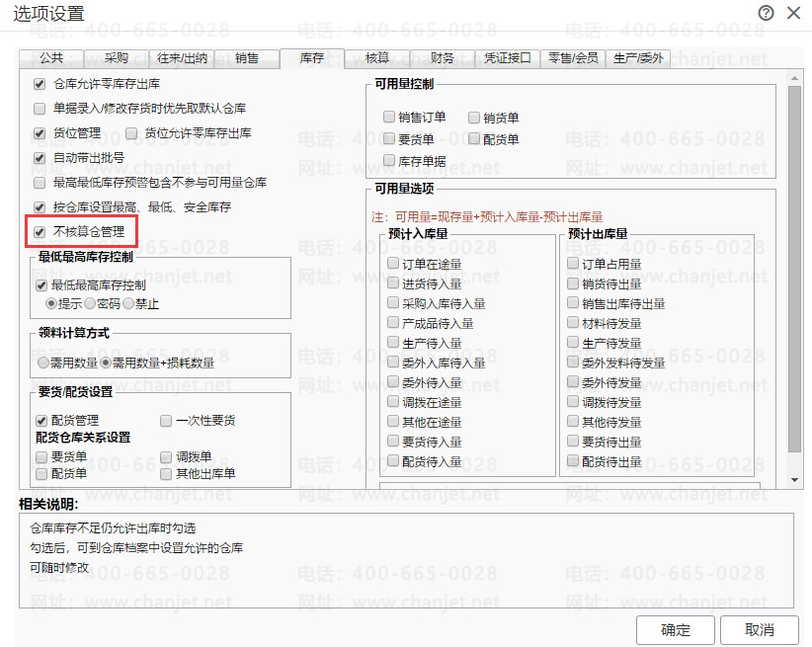Enable 销售订单 in 可用量控制
The width and height of the screenshot is (812, 647).
389,118
